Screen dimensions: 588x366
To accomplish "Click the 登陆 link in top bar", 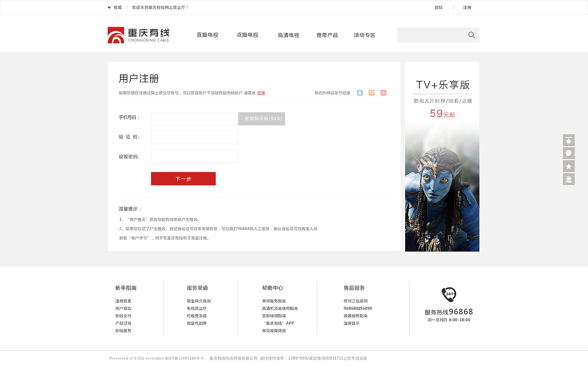I will (439, 7).
